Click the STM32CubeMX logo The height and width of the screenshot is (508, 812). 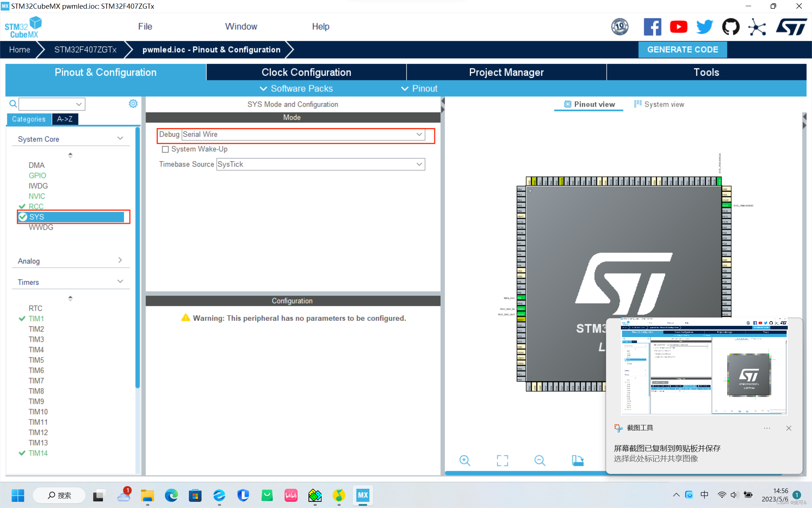(x=23, y=27)
